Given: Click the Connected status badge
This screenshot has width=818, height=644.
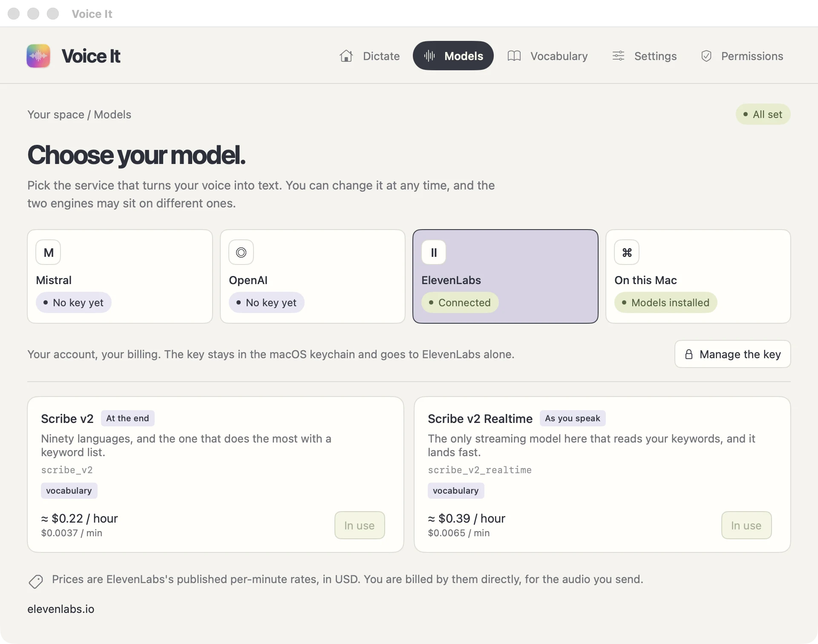Looking at the screenshot, I should (460, 302).
